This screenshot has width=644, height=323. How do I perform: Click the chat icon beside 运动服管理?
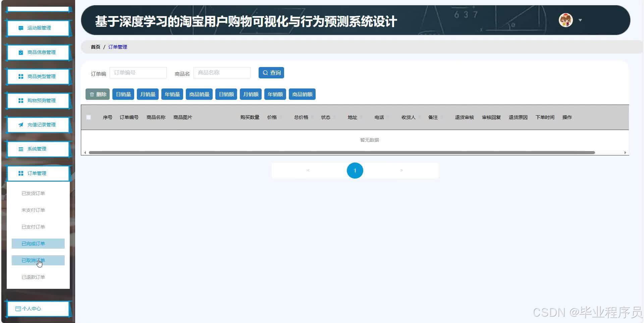coord(21,28)
